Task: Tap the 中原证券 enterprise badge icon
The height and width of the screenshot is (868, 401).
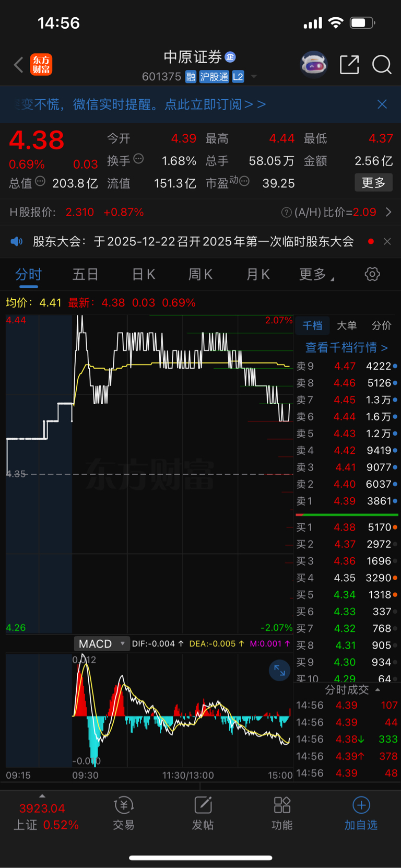Action: click(x=230, y=56)
